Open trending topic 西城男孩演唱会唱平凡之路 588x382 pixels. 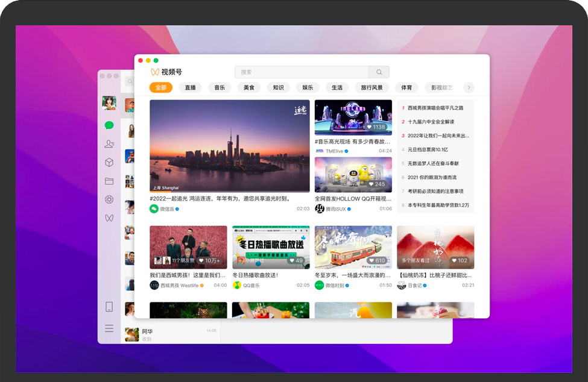[x=435, y=108]
